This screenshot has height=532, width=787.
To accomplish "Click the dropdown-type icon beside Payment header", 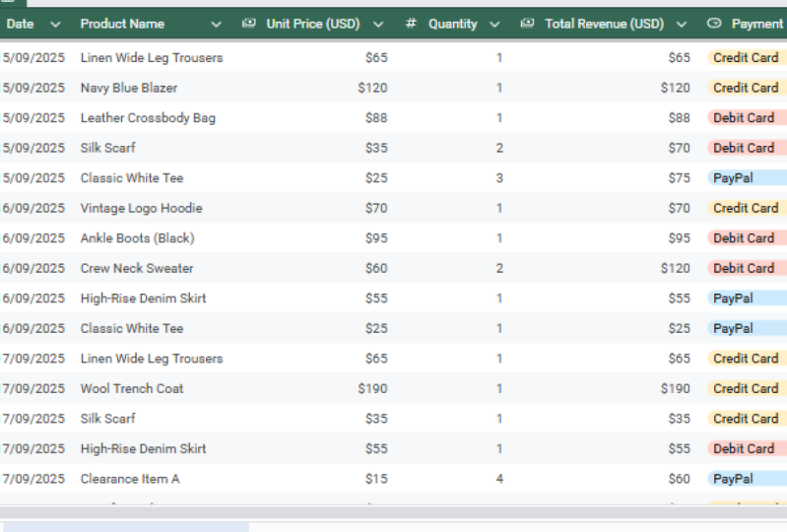I will pos(714,24).
